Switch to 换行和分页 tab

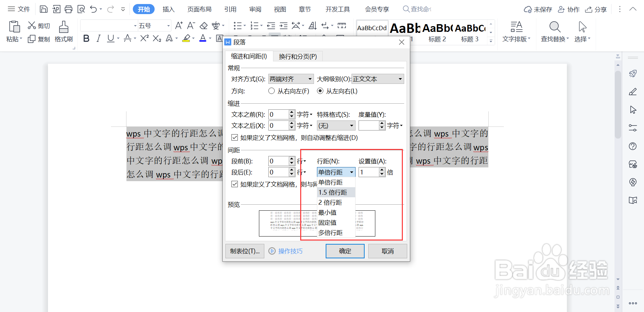pyautogui.click(x=298, y=56)
